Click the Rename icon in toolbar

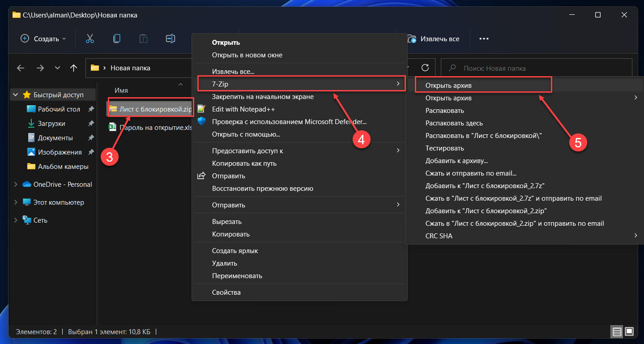tap(171, 39)
